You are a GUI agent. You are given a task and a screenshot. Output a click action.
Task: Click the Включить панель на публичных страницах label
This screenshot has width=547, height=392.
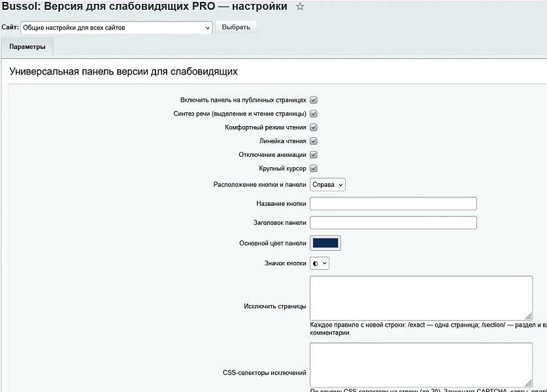coord(243,100)
